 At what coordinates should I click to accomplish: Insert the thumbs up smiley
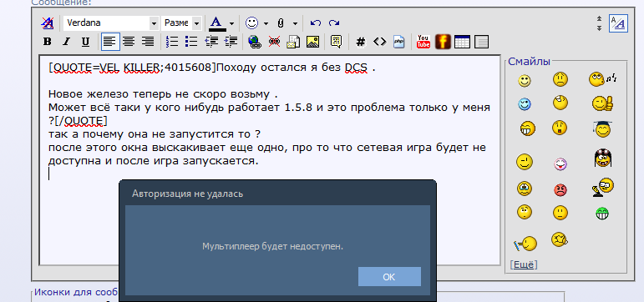602,103
